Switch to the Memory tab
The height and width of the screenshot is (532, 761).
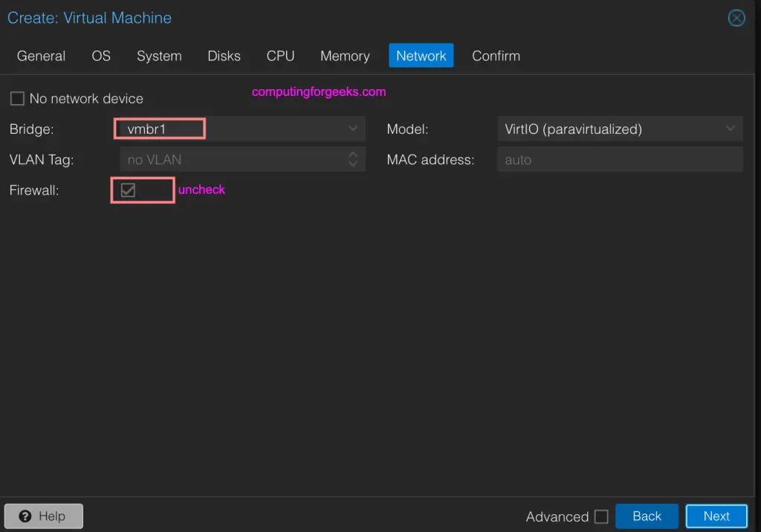click(345, 56)
